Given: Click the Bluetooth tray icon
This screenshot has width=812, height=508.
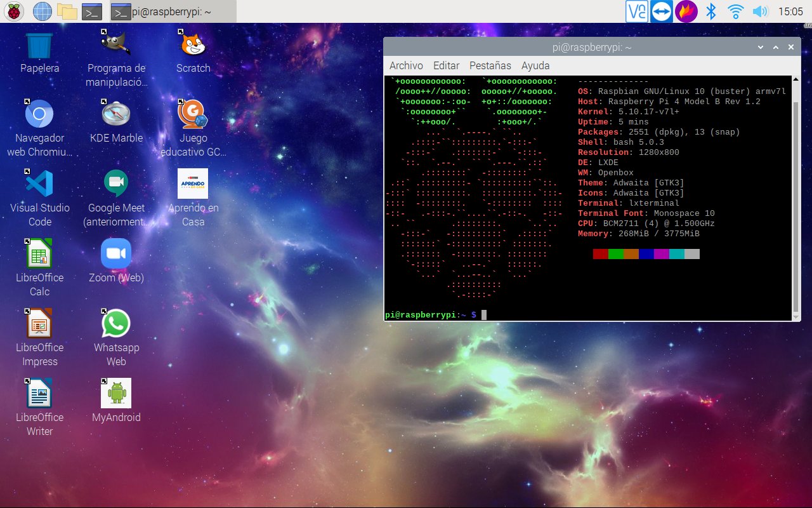Looking at the screenshot, I should coord(712,11).
